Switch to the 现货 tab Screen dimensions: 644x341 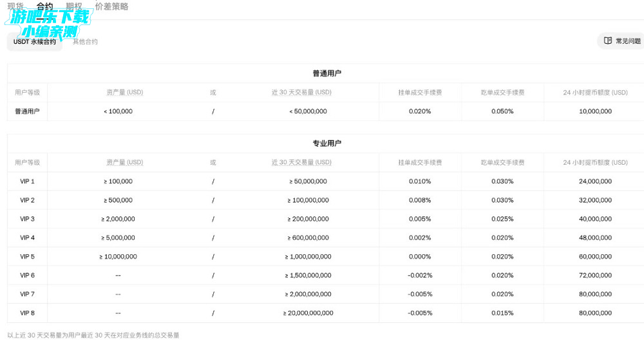click(15, 6)
